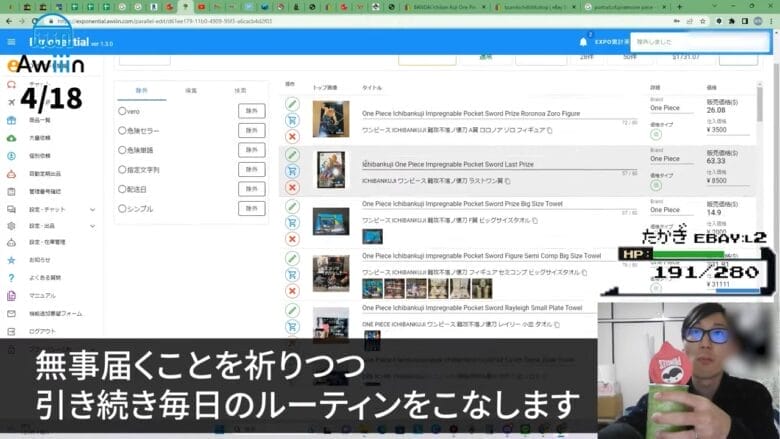Click the copy icon after the Zoro Japanese title
This screenshot has width=780, height=439.
pyautogui.click(x=550, y=130)
